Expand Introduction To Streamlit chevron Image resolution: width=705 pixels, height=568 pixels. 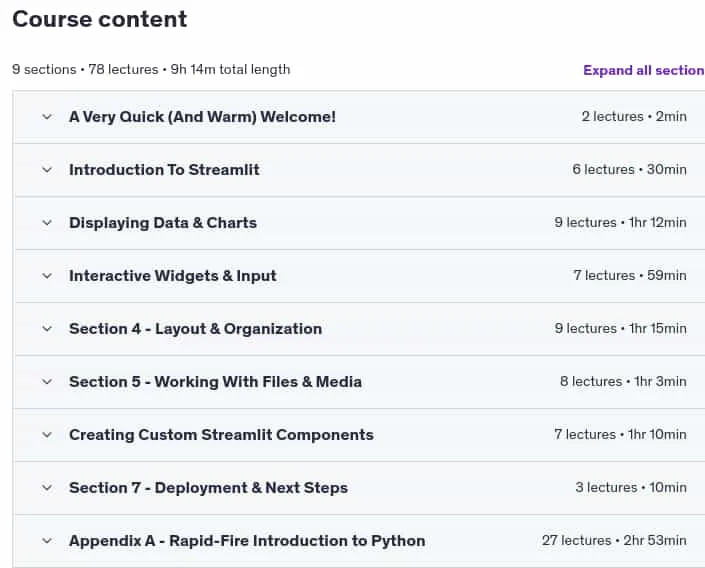pos(47,170)
